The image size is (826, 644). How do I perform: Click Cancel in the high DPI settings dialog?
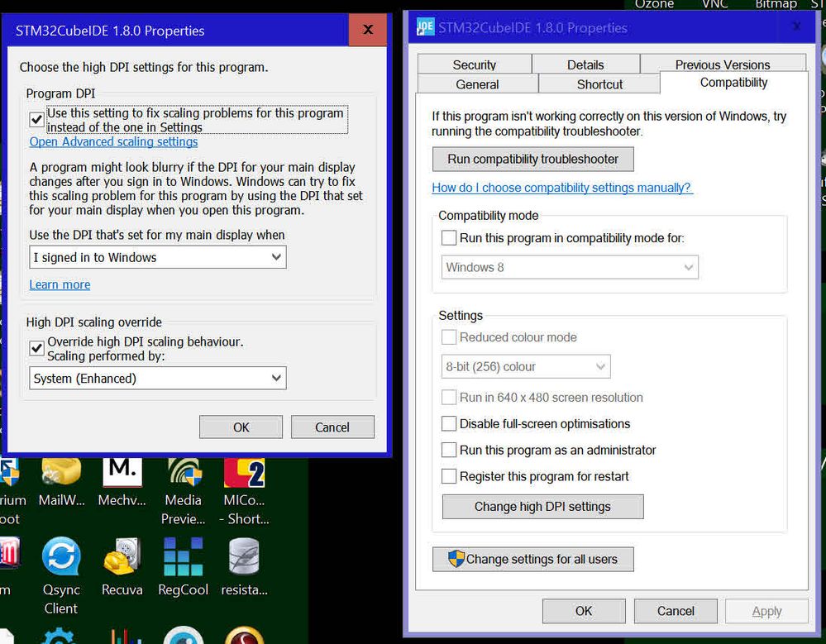[x=332, y=427]
